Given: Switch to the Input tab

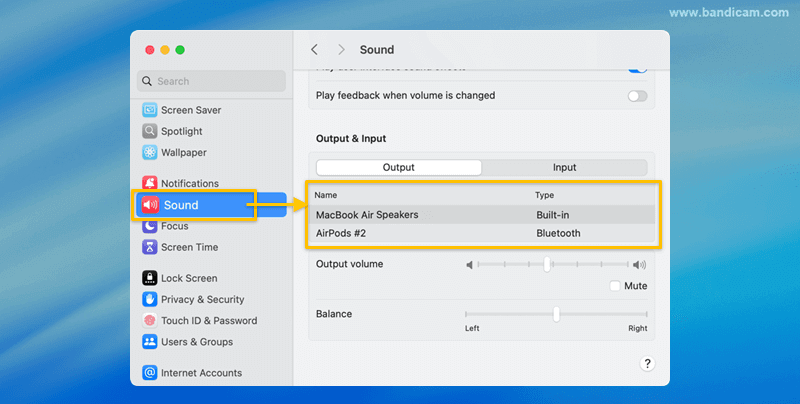Looking at the screenshot, I should point(564,167).
